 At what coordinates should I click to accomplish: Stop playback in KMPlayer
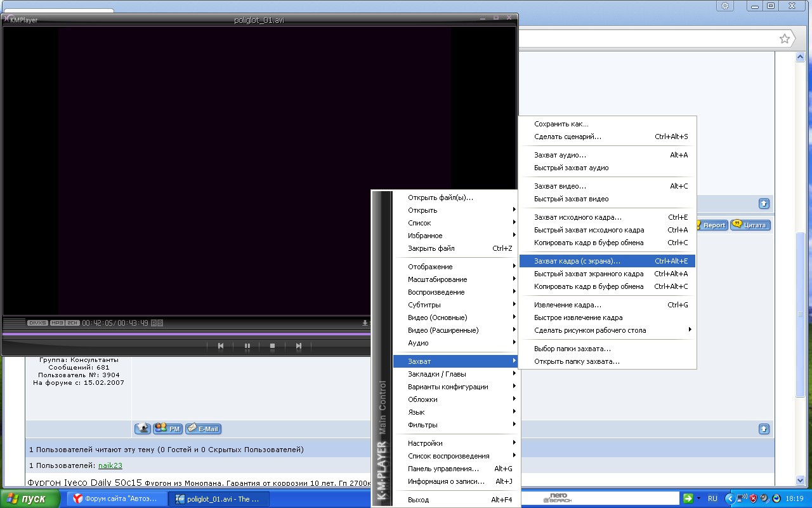(x=272, y=346)
